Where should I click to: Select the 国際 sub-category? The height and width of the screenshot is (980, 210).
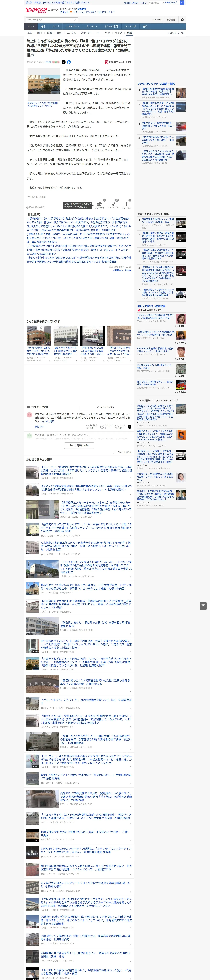[x=49, y=33]
